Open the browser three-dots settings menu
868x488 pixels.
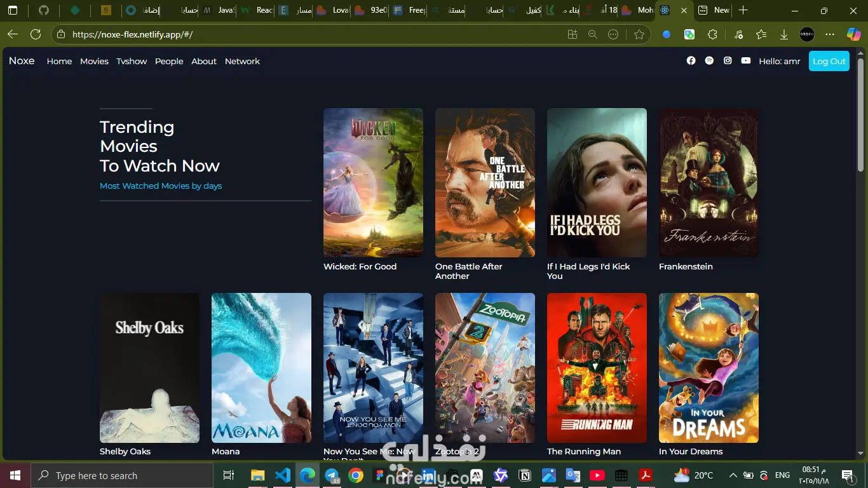830,34
